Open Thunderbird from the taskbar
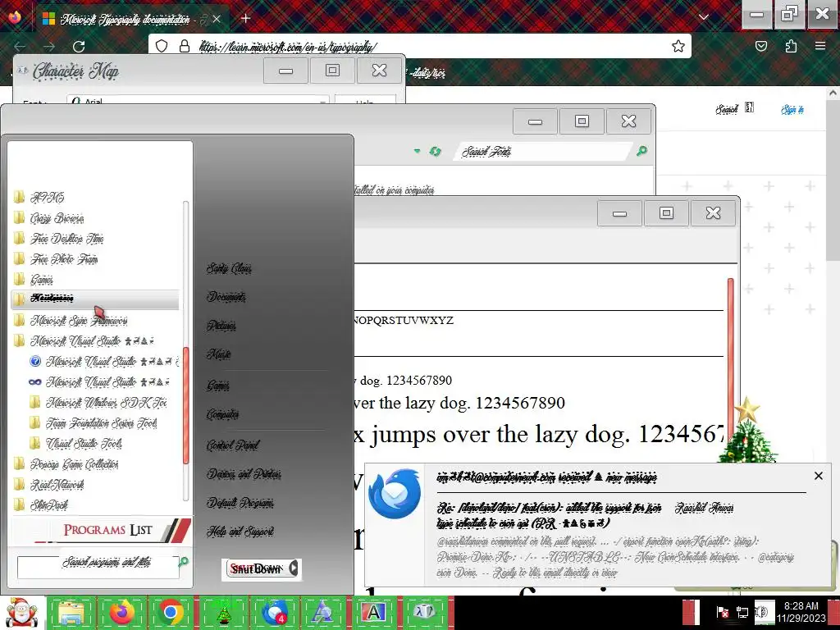Image resolution: width=840 pixels, height=630 pixels. coord(274,613)
